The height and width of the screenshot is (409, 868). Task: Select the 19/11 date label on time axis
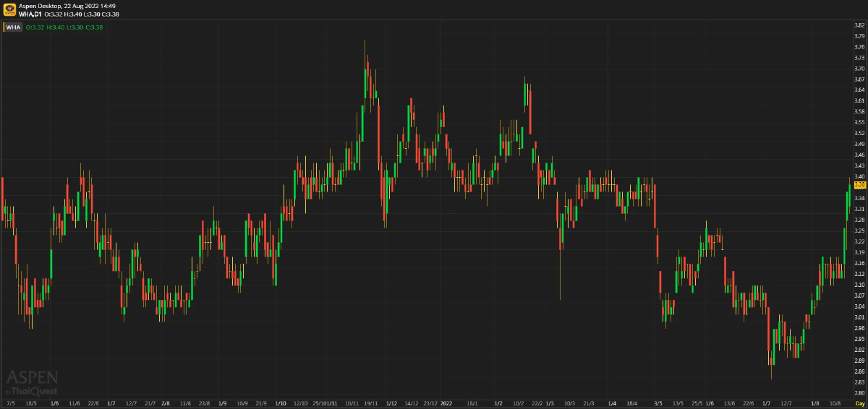371,402
